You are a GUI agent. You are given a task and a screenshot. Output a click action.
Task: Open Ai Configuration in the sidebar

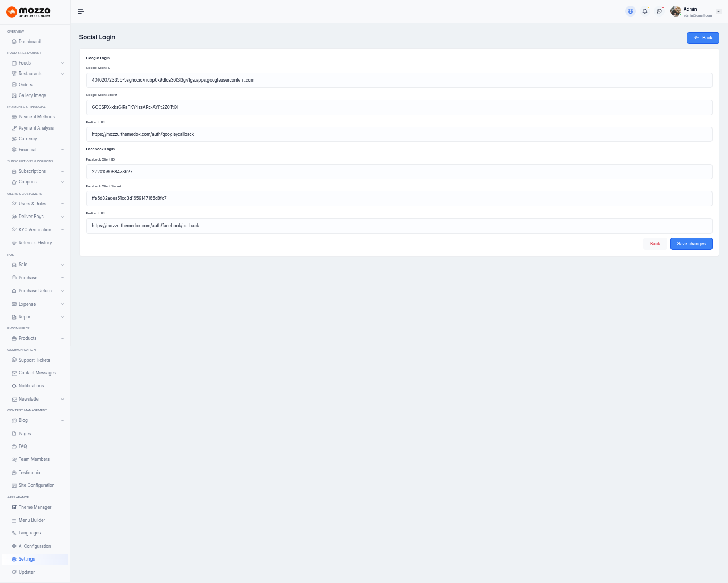tap(35, 546)
